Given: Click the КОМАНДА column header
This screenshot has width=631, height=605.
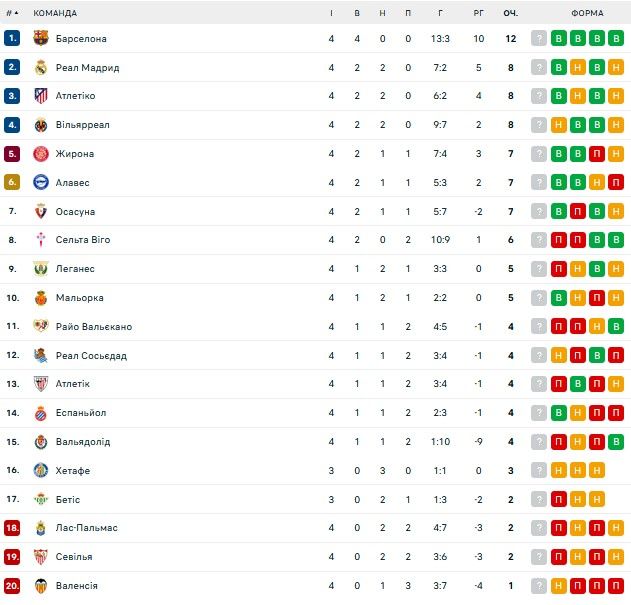Looking at the screenshot, I should point(55,13).
